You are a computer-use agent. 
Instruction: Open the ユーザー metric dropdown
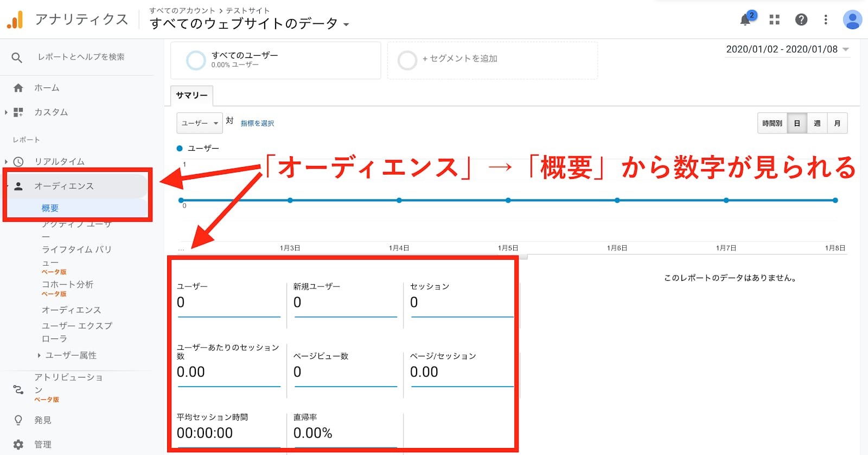(200, 123)
